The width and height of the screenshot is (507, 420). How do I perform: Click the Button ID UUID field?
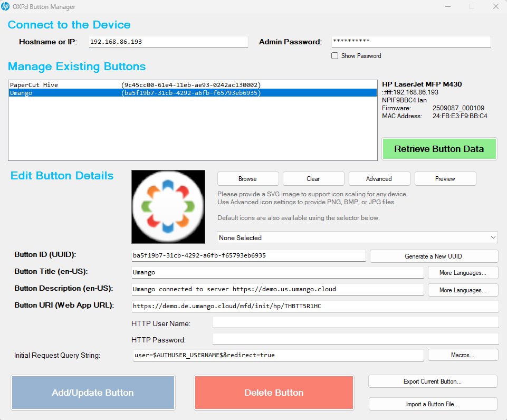tap(248, 255)
